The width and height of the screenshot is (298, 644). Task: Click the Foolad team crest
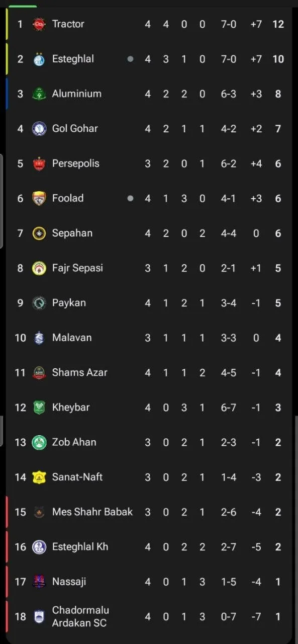click(39, 198)
